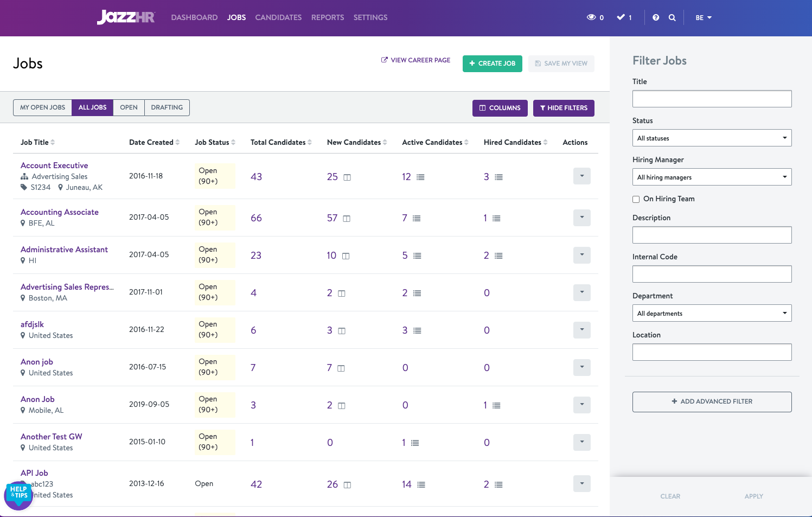812x517 pixels.
Task: Open actions dropdown for Account Executive
Action: click(582, 176)
